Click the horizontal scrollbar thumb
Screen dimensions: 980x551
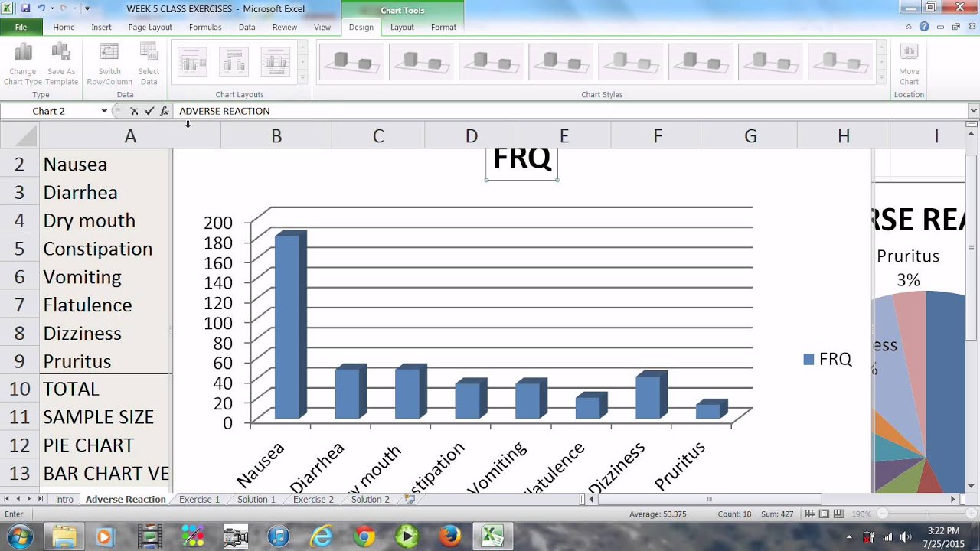(708, 499)
